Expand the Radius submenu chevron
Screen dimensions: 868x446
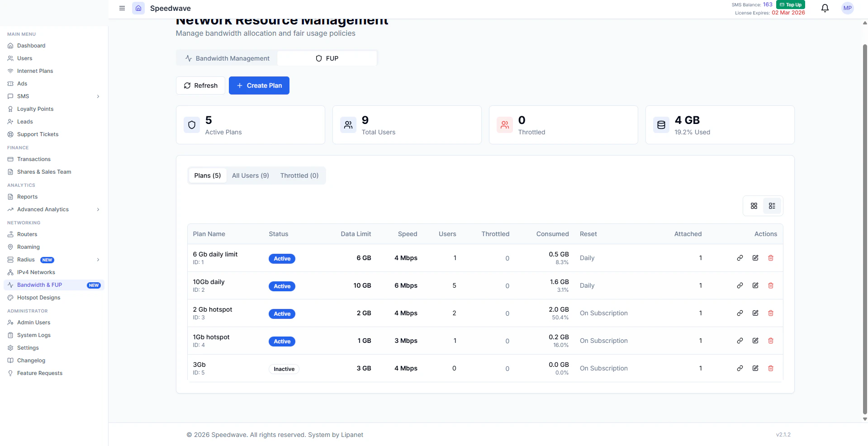98,260
